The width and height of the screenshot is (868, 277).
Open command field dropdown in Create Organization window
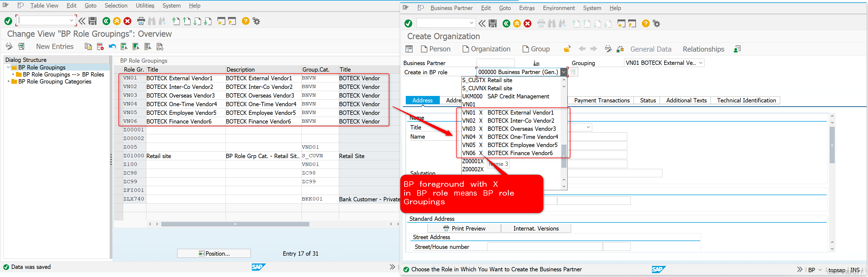pos(471,23)
